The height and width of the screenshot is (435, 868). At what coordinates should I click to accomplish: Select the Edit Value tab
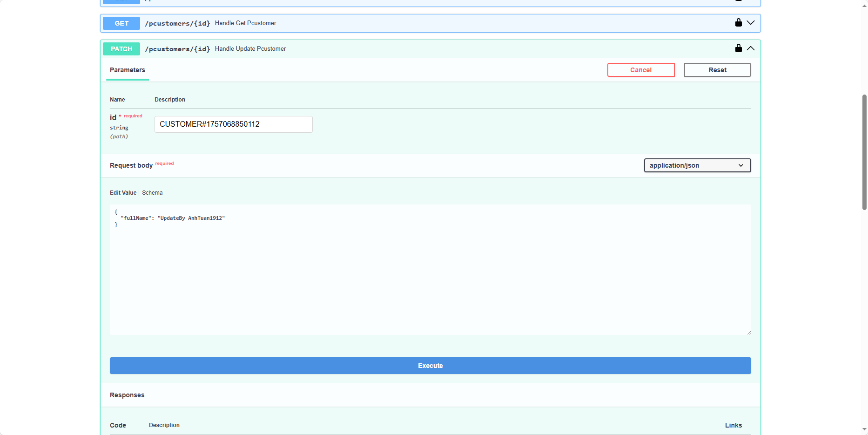tap(123, 193)
